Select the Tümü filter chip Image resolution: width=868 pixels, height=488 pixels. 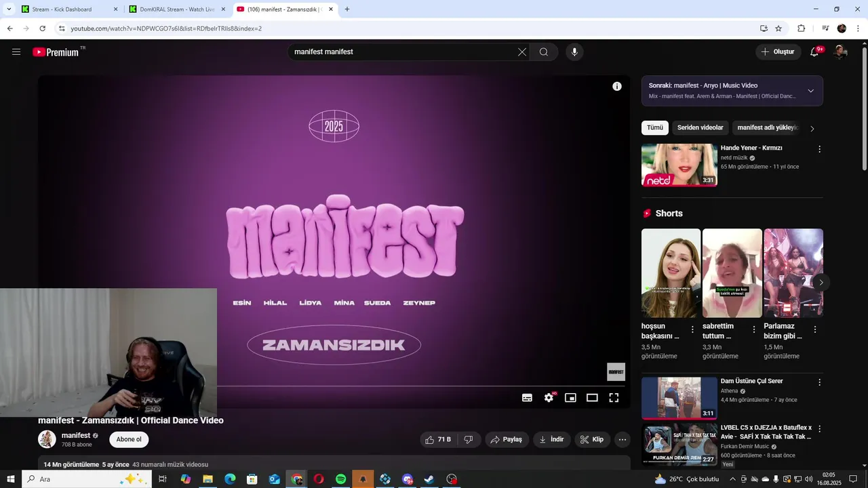click(655, 127)
